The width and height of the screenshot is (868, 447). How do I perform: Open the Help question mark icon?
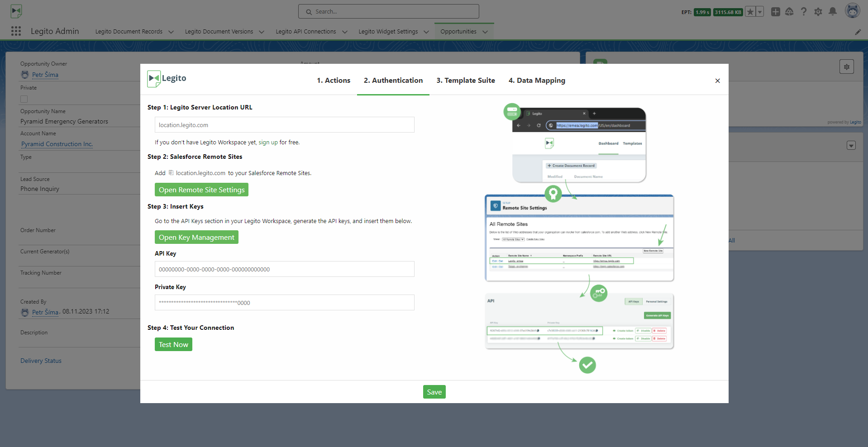pyautogui.click(x=804, y=12)
